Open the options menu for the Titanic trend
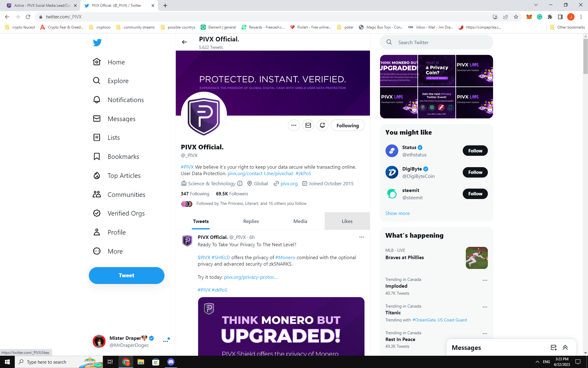Image resolution: width=588 pixels, height=368 pixels. click(485, 307)
